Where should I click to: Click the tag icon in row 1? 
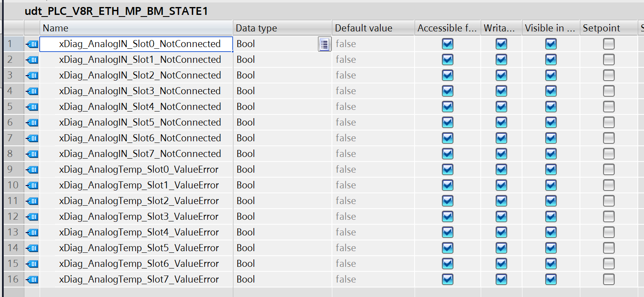(x=32, y=44)
